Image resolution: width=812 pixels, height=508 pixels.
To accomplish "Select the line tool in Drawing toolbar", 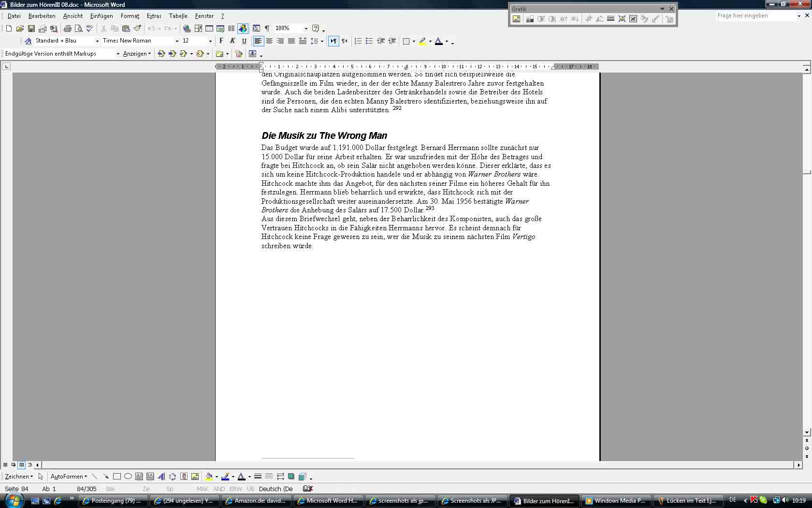I will pyautogui.click(x=94, y=477).
